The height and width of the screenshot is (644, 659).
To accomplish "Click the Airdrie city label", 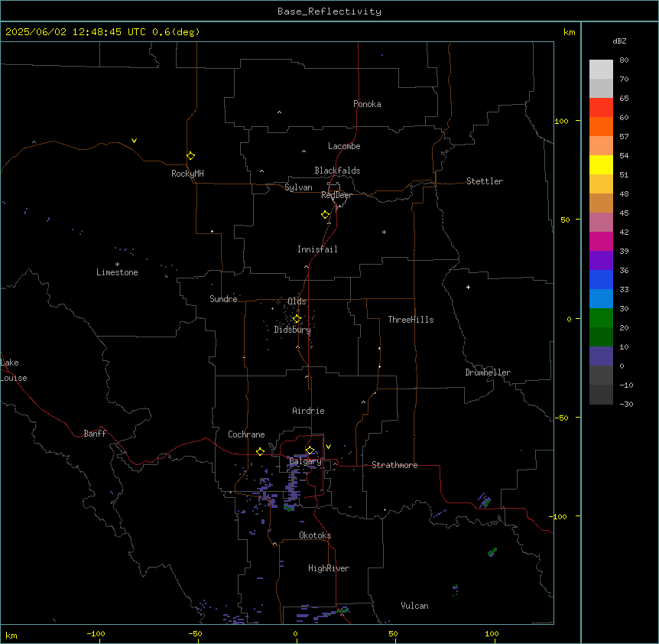I will 308,411.
